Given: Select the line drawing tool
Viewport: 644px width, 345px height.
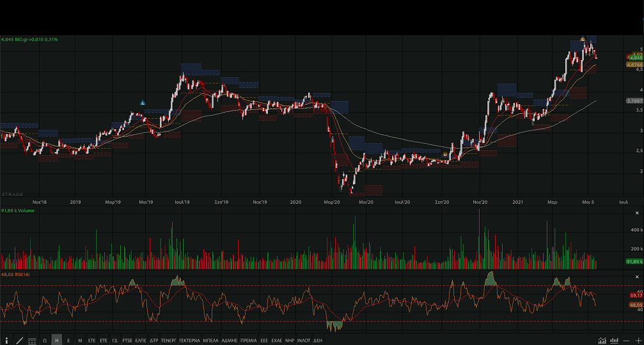Looking at the screenshot, I should [x=19, y=341].
